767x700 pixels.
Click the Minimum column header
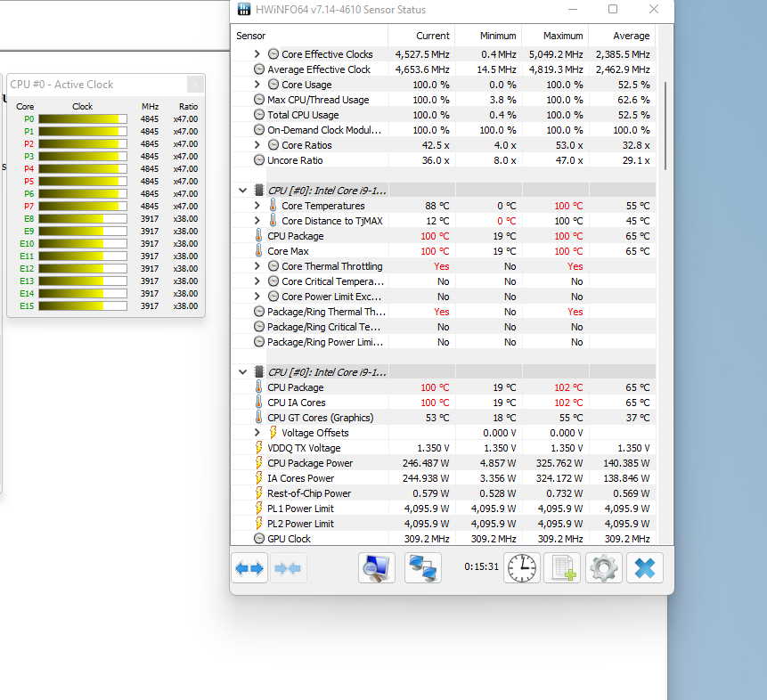tap(489, 36)
